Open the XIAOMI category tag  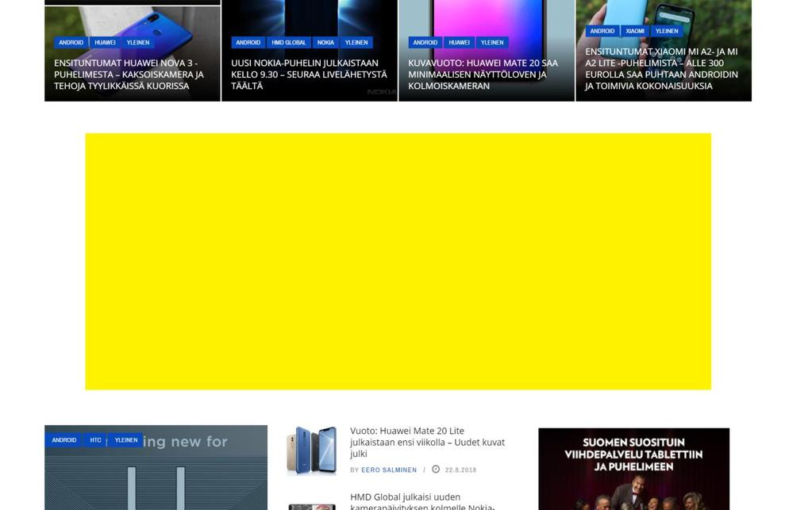(x=636, y=31)
